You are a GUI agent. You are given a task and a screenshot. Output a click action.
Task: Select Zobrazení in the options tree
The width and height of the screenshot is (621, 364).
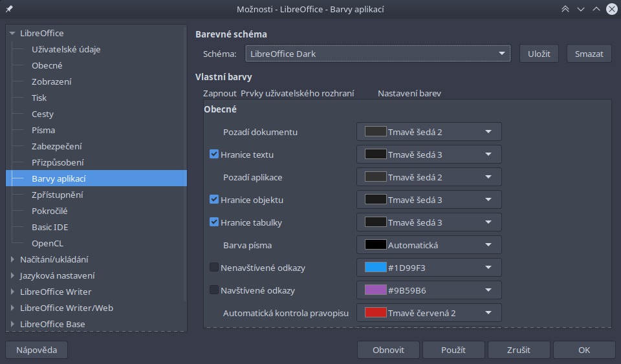click(x=52, y=81)
